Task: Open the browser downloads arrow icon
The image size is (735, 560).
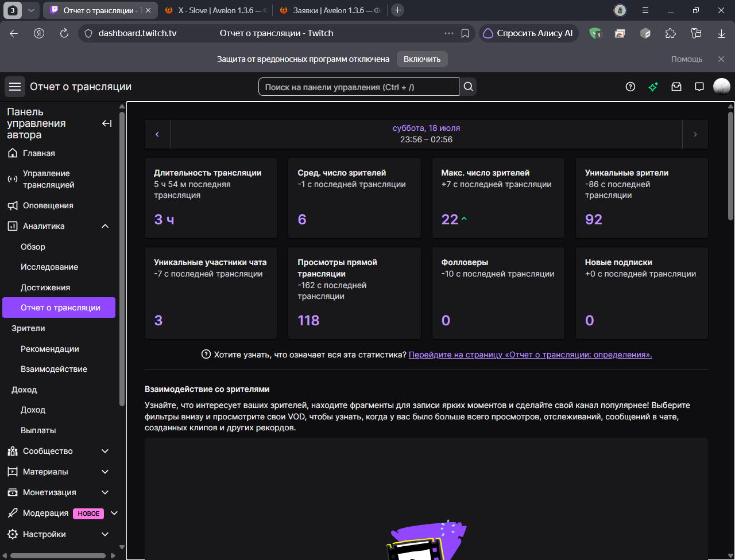Action: click(x=721, y=33)
